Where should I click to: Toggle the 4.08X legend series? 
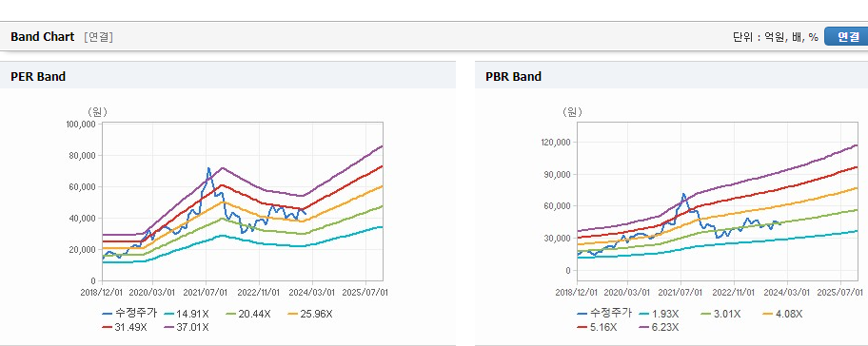click(782, 314)
